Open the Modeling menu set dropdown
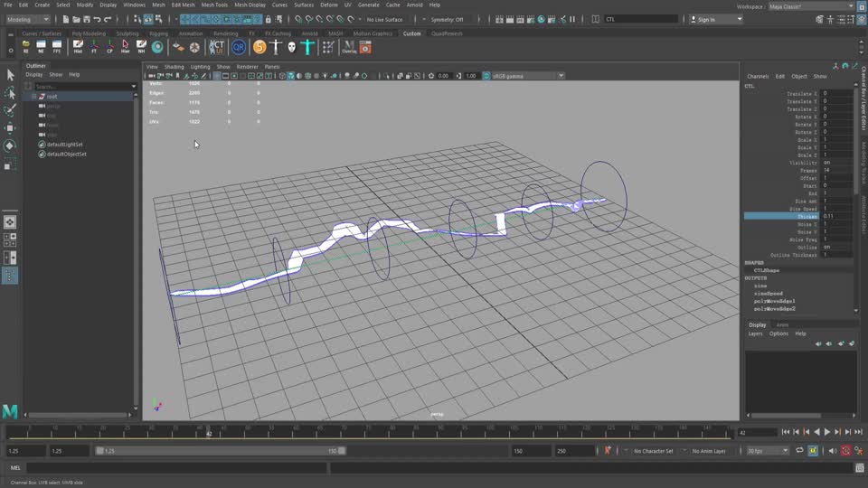The image size is (868, 488). pos(28,19)
